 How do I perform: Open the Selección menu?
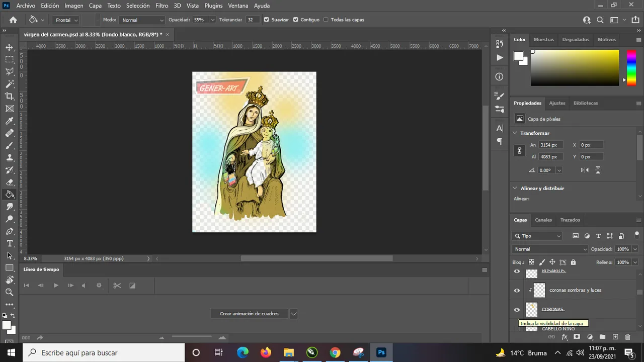138,6
